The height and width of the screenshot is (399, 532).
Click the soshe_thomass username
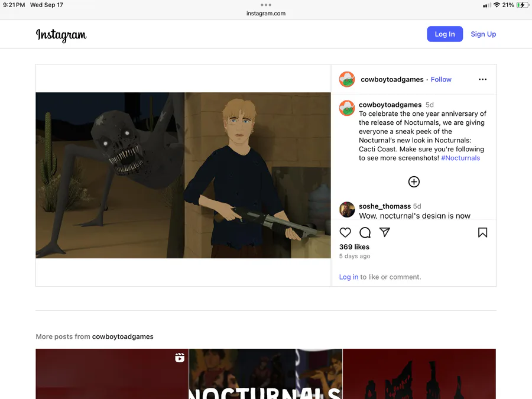pyautogui.click(x=385, y=206)
